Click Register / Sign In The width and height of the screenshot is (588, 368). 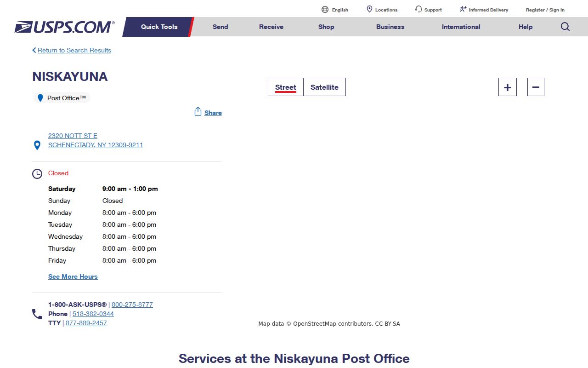[545, 10]
